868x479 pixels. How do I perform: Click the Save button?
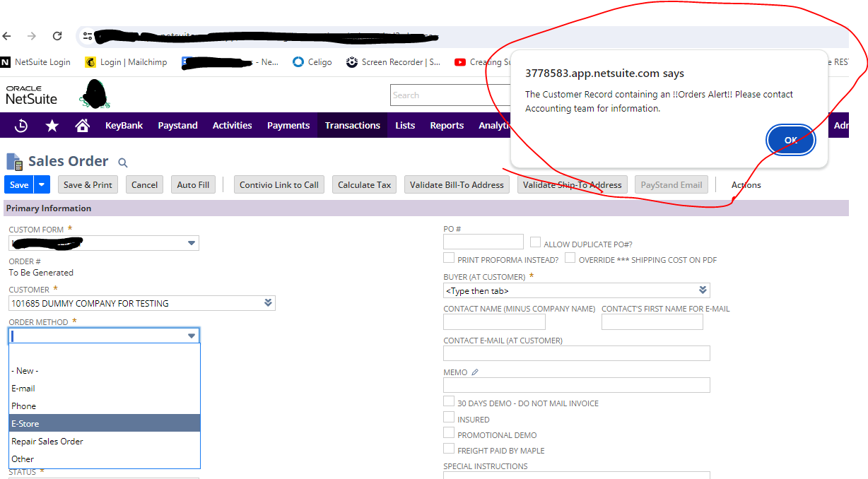coord(19,185)
